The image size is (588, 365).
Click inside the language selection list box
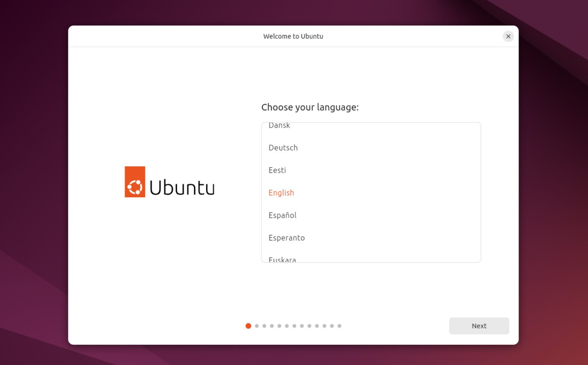[x=371, y=192]
